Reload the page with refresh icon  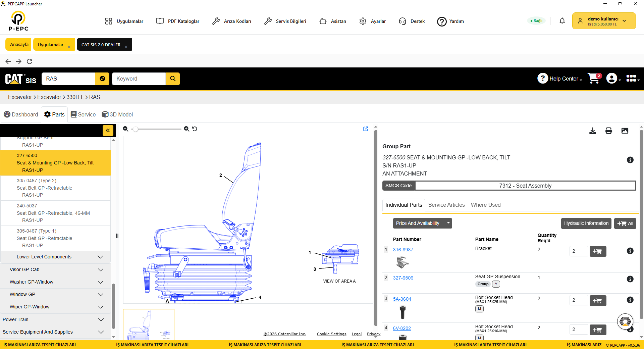point(30,61)
